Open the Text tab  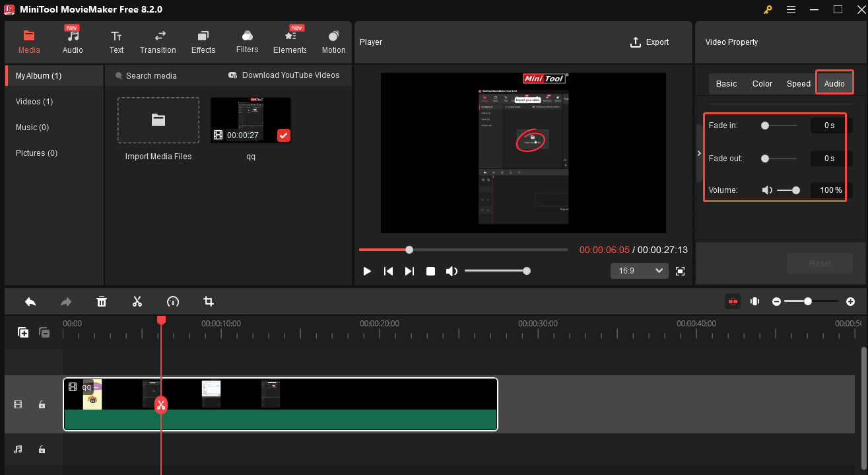[116, 42]
